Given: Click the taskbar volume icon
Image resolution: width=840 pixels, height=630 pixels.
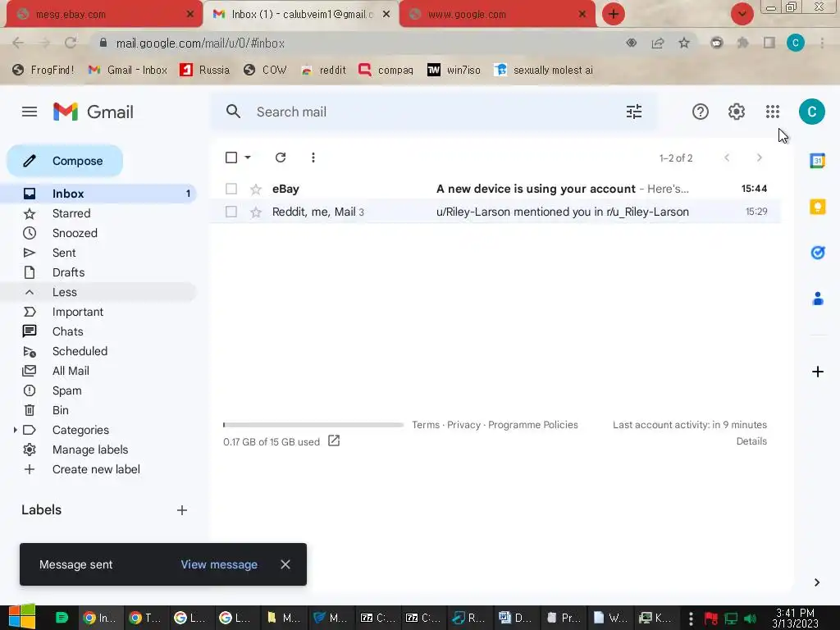Looking at the screenshot, I should 750,619.
